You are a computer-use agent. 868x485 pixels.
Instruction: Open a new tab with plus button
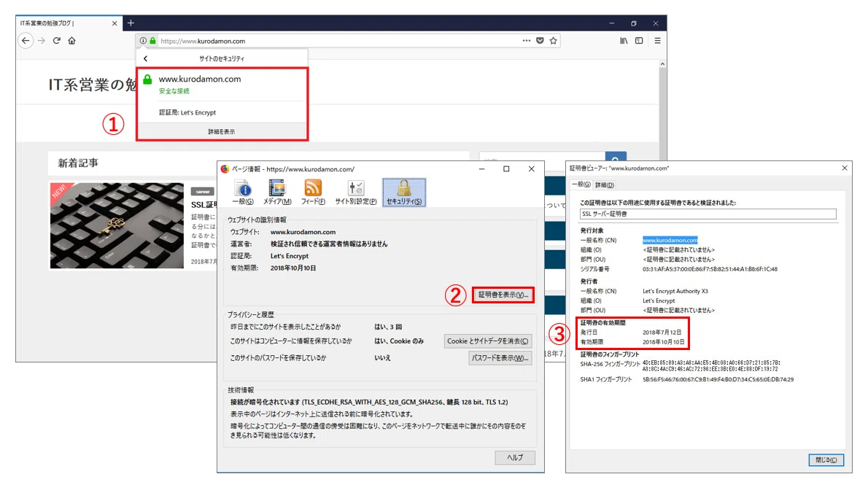131,23
